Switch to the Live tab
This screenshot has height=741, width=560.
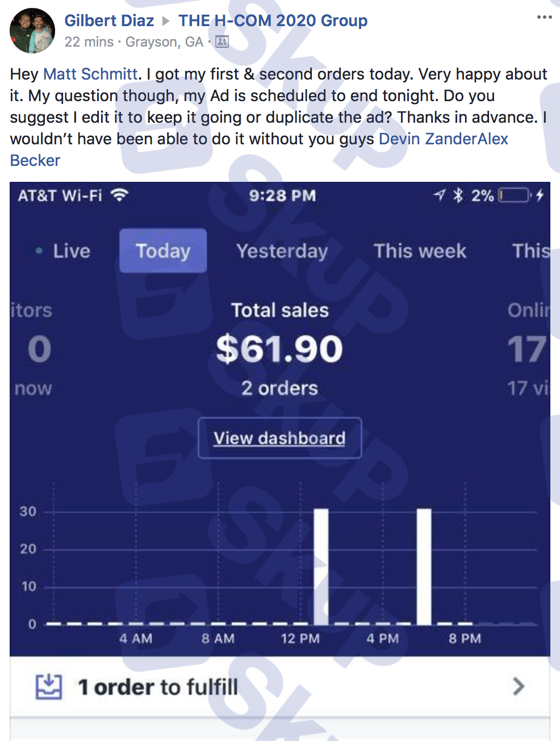coord(64,251)
